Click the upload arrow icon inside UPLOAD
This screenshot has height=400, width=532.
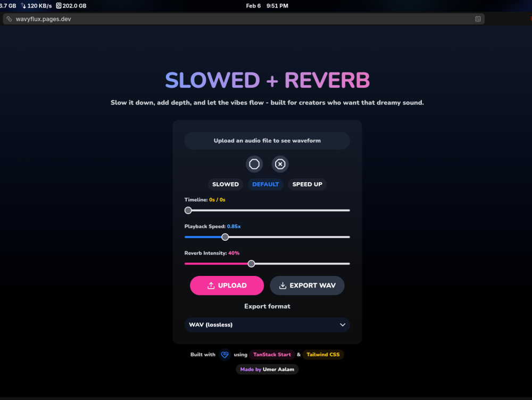(x=211, y=285)
